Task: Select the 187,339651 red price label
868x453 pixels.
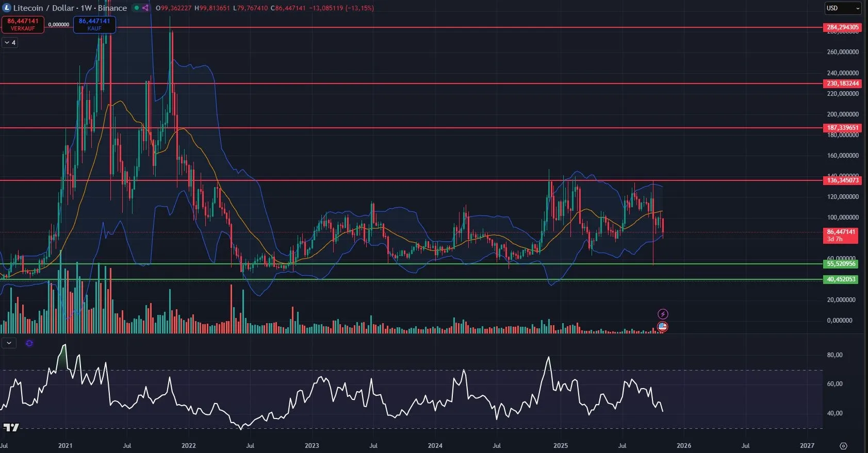Action: pyautogui.click(x=843, y=128)
